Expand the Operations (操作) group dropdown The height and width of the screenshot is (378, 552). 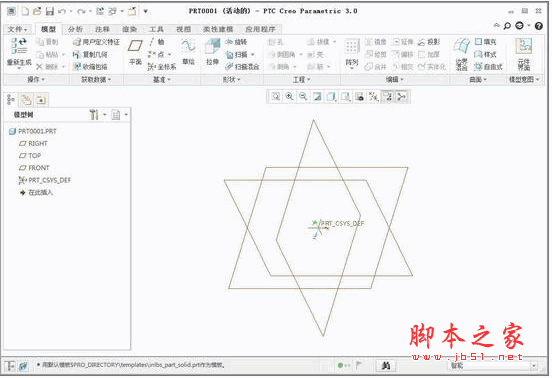coord(36,80)
